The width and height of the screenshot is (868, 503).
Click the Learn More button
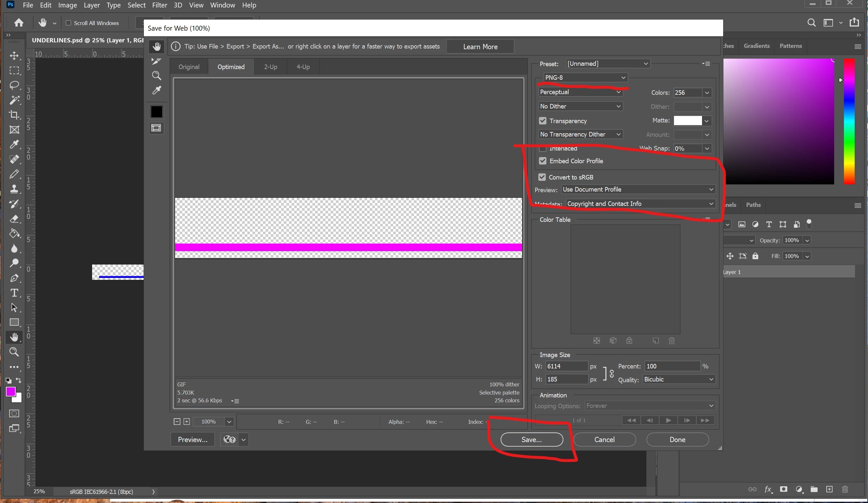click(480, 47)
